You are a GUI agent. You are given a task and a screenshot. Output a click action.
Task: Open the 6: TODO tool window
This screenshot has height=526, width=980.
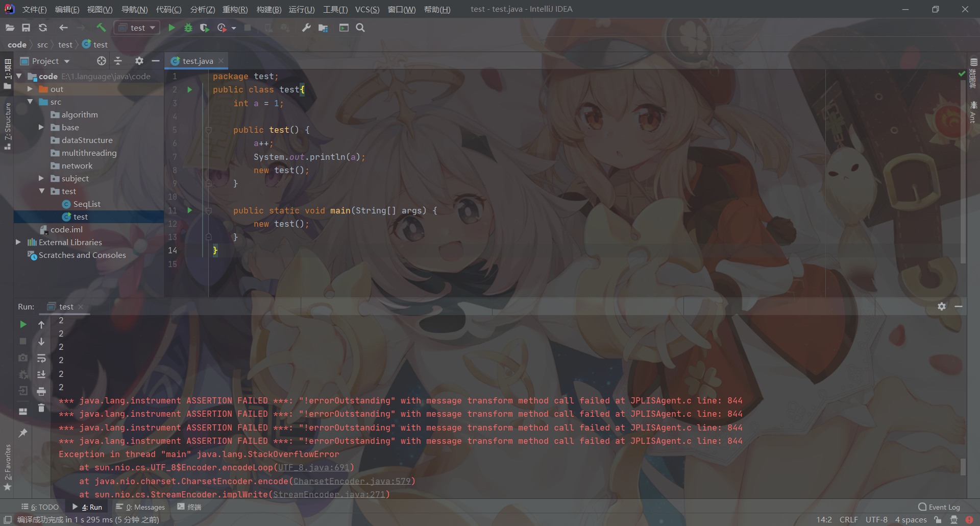pyautogui.click(x=40, y=507)
